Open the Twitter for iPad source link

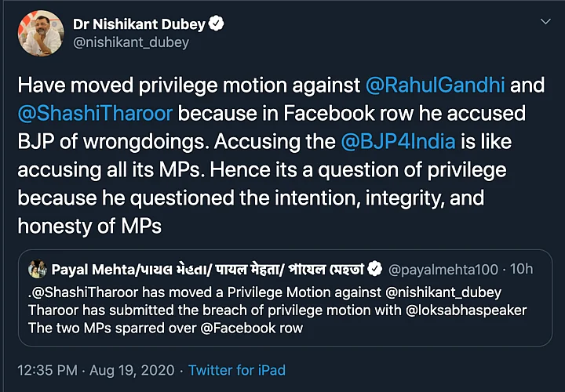[237, 369]
